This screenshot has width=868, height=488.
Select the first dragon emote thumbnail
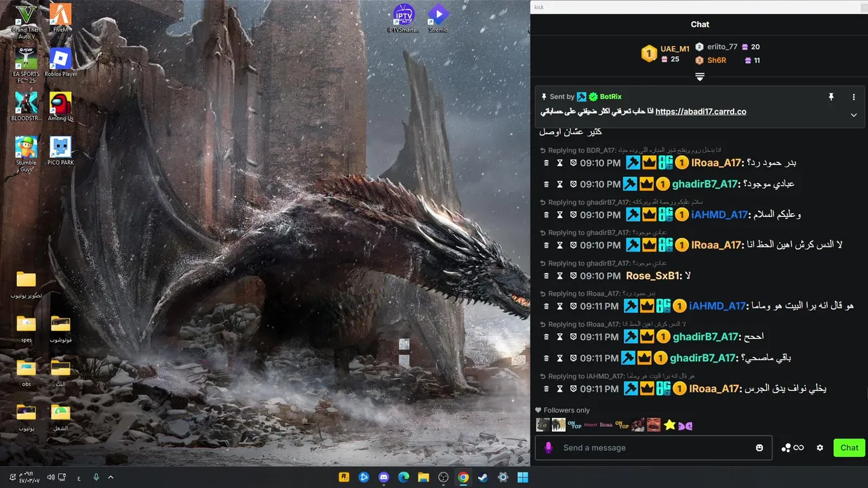pos(542,425)
